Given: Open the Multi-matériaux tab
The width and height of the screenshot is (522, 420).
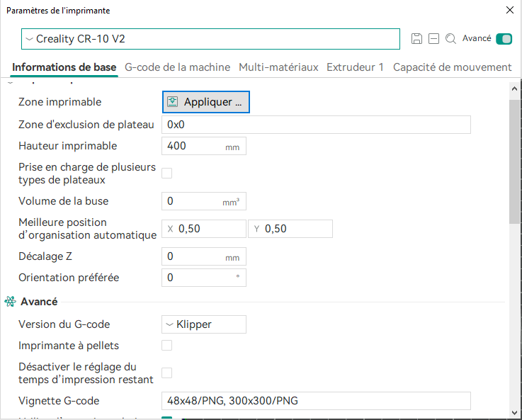Looking at the screenshot, I should (x=278, y=67).
